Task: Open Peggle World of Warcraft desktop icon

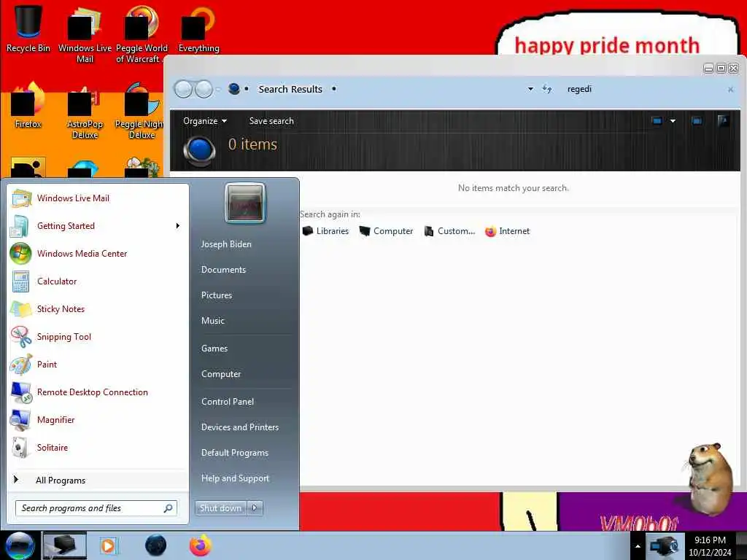Action: (141, 34)
